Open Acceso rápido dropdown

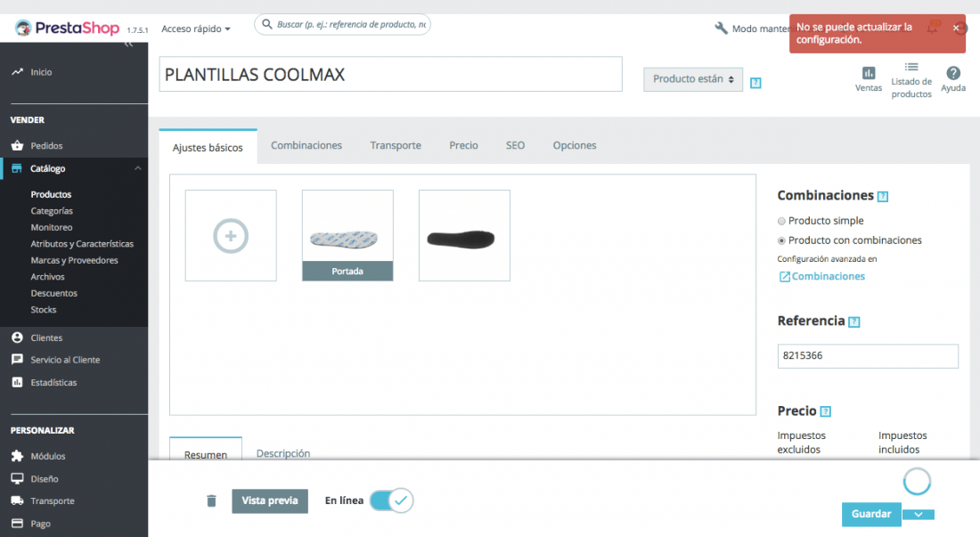196,28
